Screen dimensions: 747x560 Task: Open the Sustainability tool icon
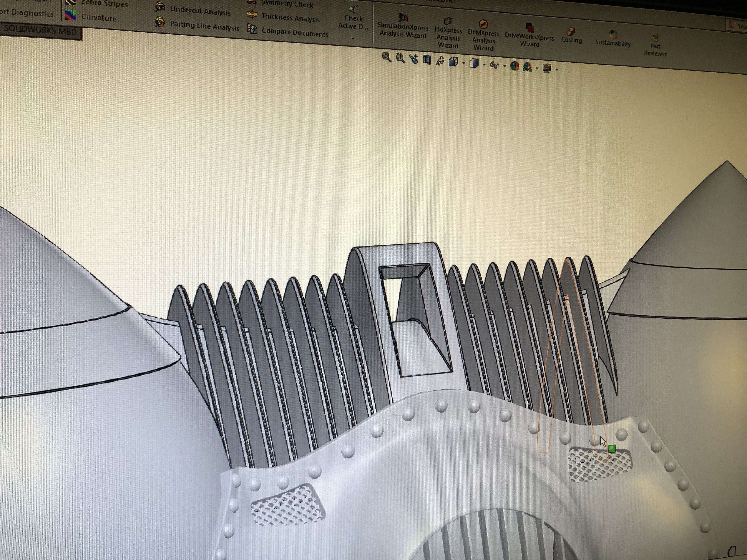click(613, 35)
